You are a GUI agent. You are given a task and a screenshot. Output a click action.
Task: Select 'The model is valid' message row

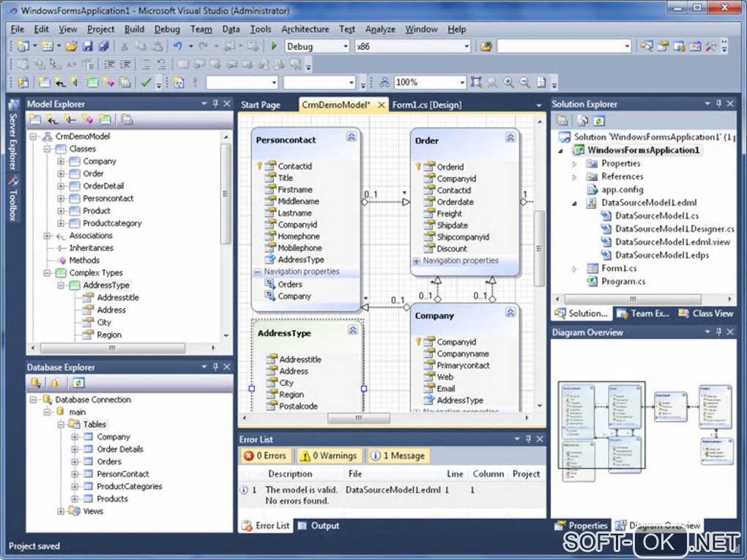(x=392, y=496)
